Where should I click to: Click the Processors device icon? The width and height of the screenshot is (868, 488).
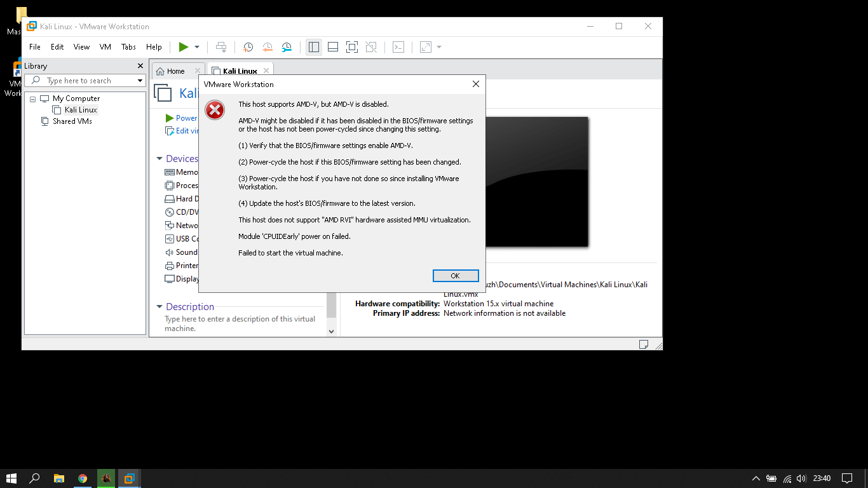point(170,186)
